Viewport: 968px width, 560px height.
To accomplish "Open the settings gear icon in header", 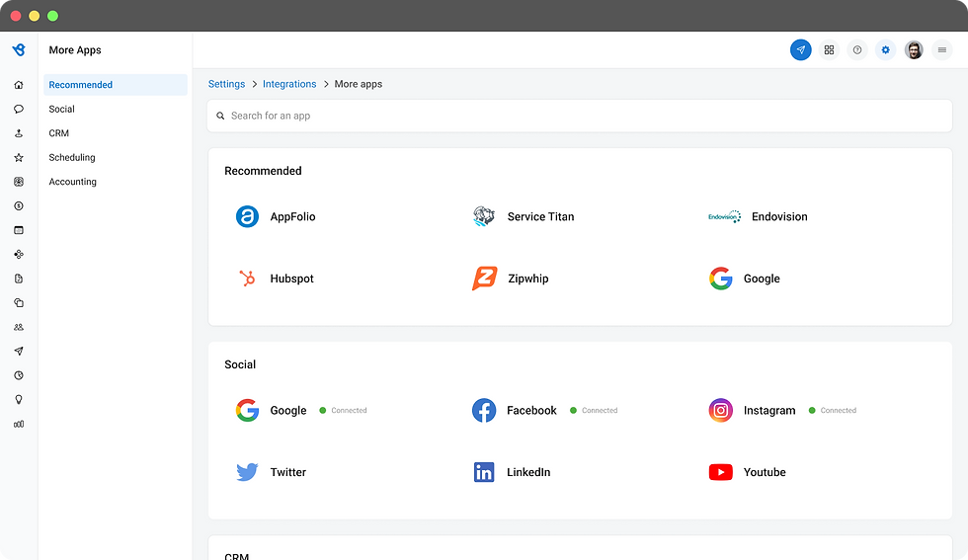I will [885, 50].
